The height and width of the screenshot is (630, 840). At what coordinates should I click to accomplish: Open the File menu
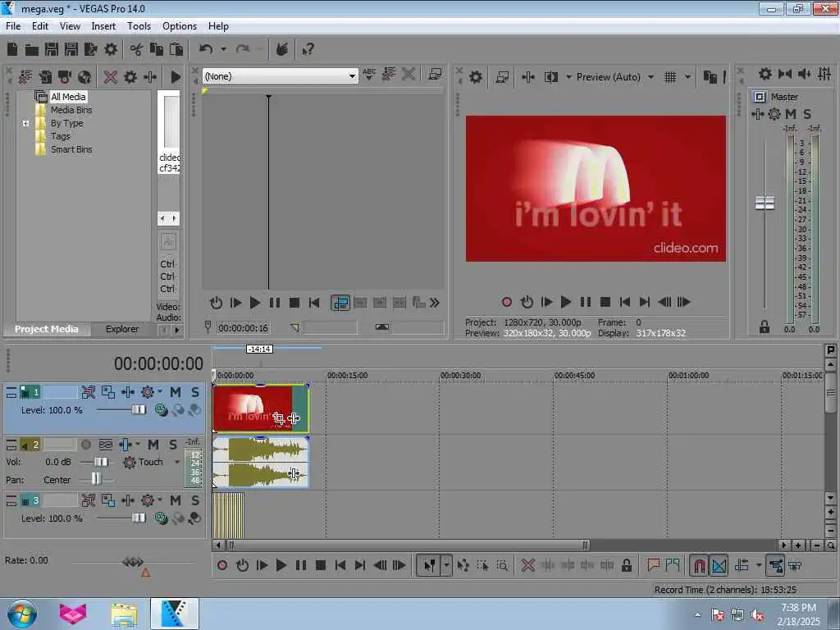[13, 26]
